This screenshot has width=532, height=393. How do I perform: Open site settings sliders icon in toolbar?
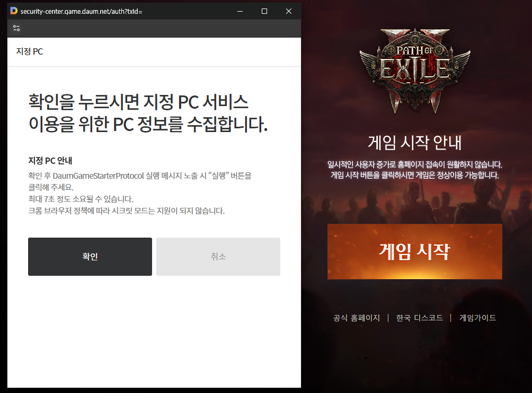(16, 28)
